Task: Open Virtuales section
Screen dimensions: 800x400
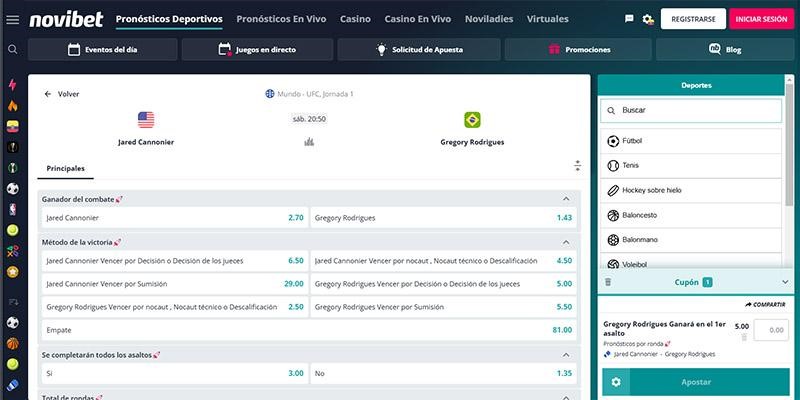Action: pos(547,19)
